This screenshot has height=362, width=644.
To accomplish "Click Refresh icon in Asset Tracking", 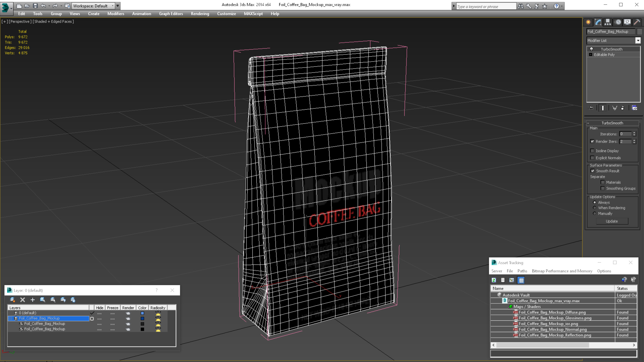I will pos(494,280).
